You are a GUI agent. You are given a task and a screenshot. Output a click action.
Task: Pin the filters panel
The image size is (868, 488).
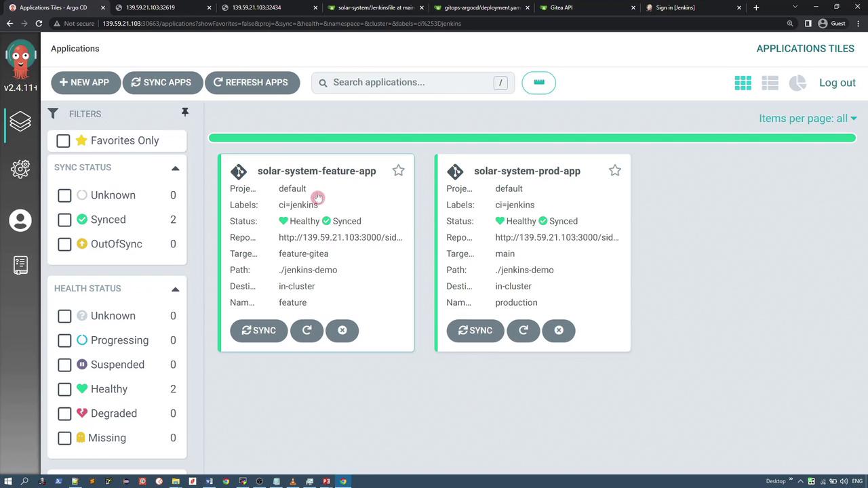tap(184, 112)
